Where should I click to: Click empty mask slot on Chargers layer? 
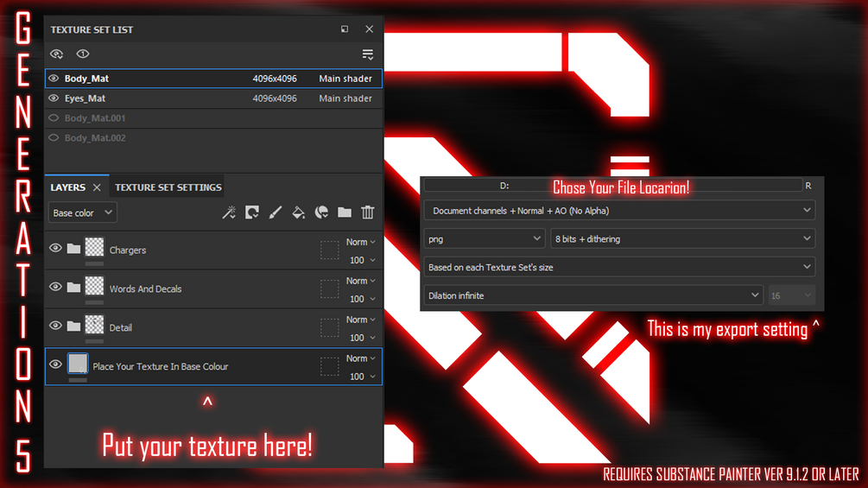[x=329, y=250]
